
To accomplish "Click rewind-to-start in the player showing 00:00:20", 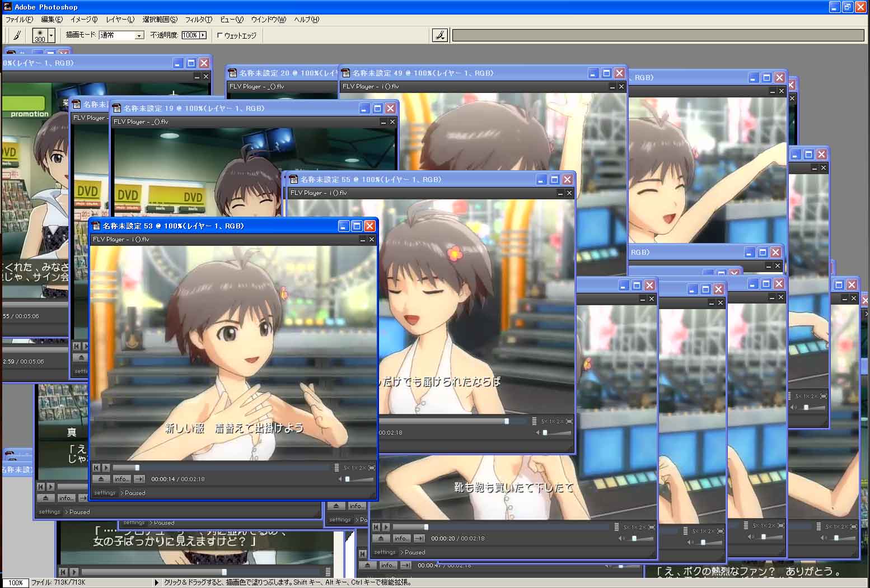I will coord(376,527).
